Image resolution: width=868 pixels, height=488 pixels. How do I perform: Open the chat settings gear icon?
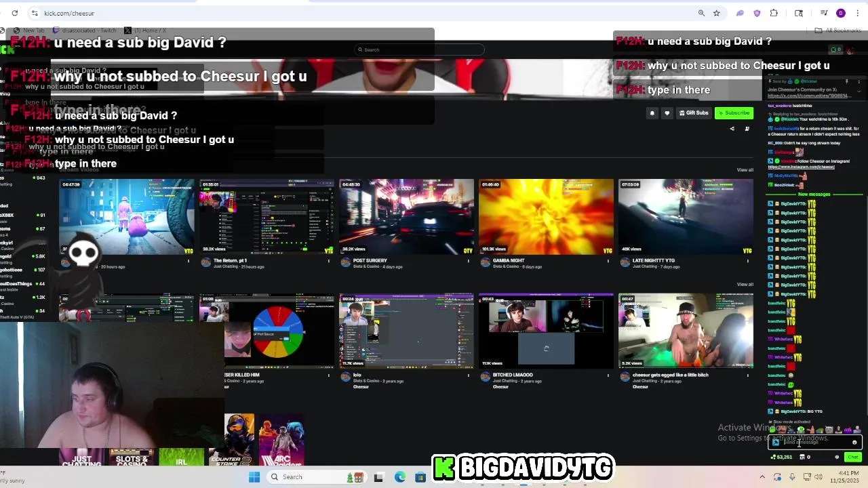coord(837,457)
